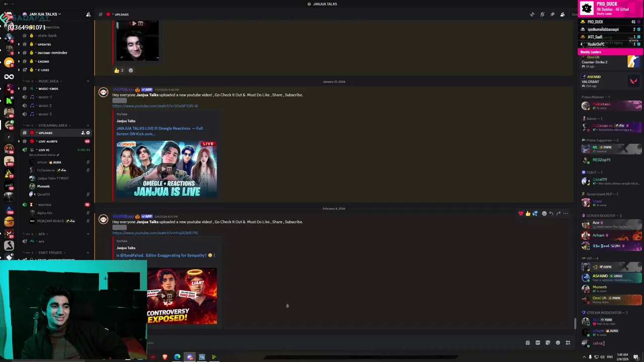Open pinned messages in channel header
Viewport: 644px width, 362px height.
(552, 14)
